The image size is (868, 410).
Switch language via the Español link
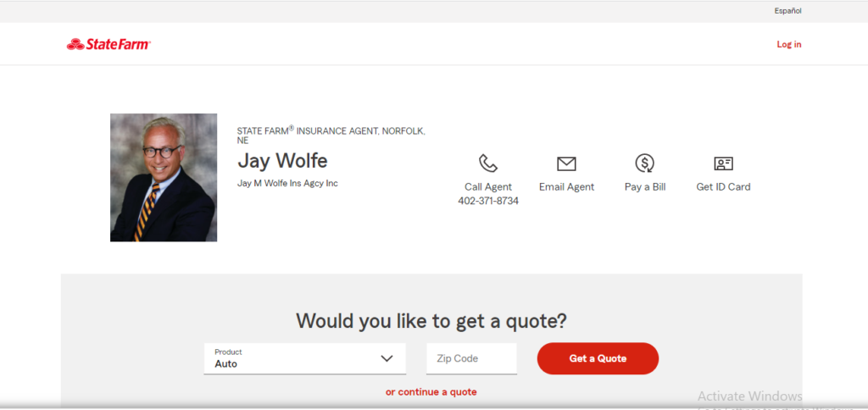[x=787, y=11]
